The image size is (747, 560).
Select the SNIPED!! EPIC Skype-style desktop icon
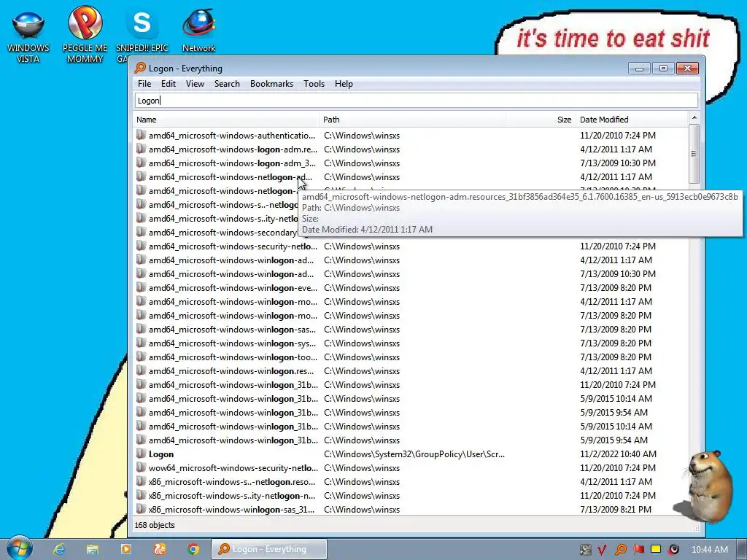(x=142, y=35)
